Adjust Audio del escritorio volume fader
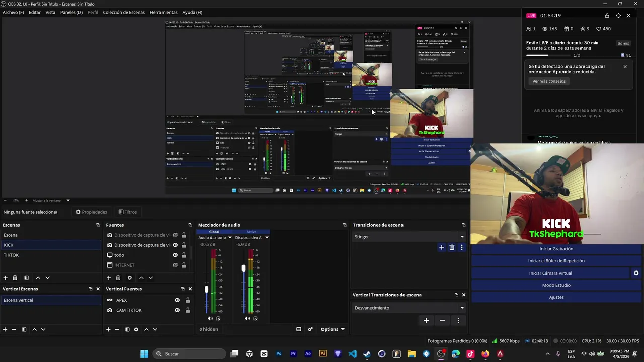Viewport: 644px width, 362px height. coord(206,289)
